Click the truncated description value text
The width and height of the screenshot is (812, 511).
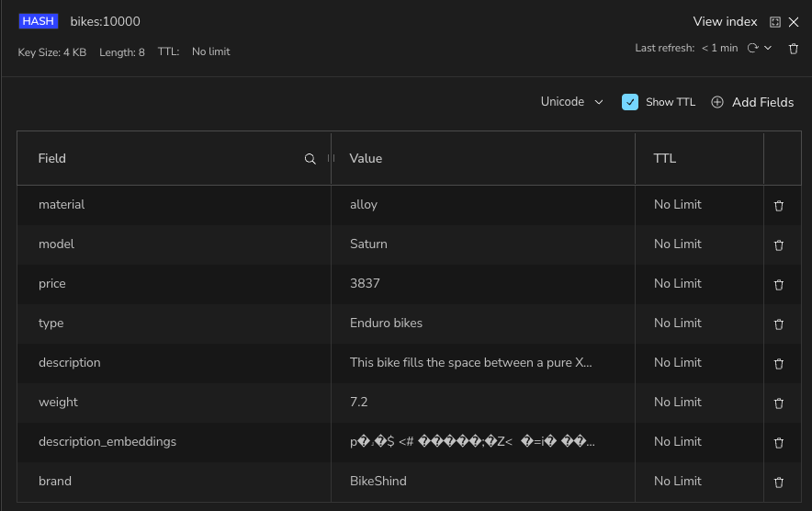[x=470, y=362]
